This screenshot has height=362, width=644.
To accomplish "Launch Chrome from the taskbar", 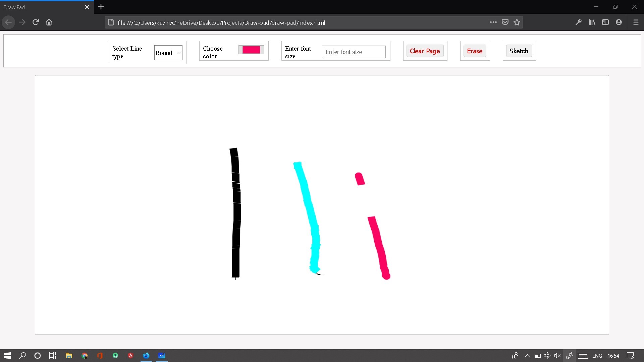I will pos(85,355).
